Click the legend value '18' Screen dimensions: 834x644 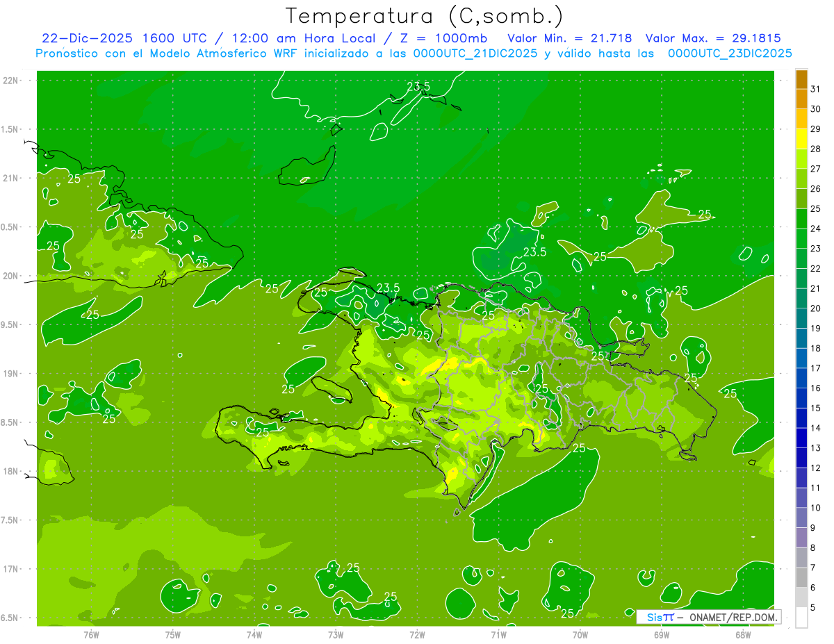point(816,348)
